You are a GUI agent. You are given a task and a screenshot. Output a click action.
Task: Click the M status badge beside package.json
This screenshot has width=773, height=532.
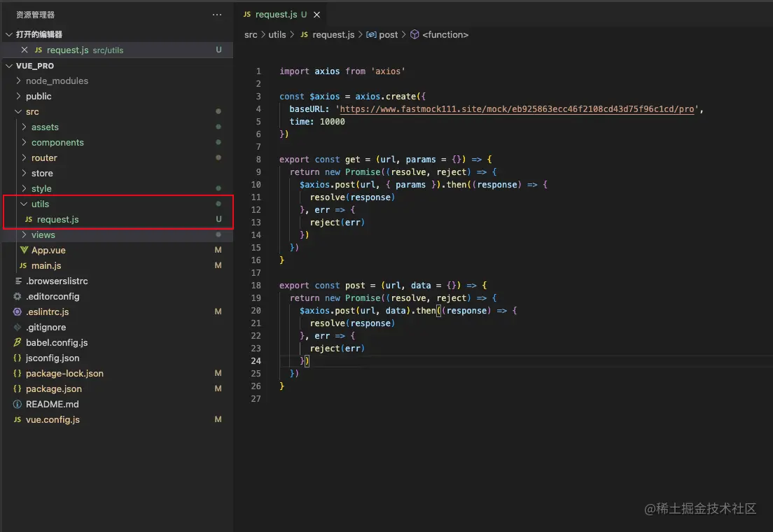(218, 388)
